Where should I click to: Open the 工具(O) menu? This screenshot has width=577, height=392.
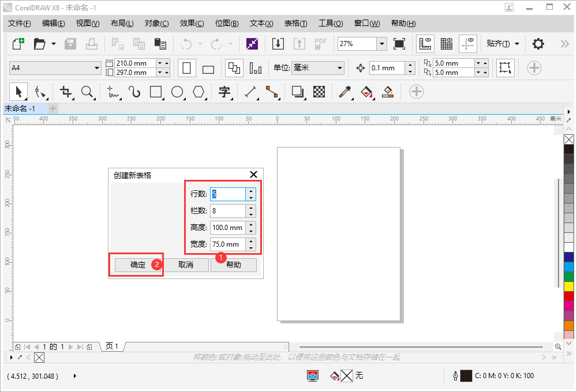coord(331,23)
